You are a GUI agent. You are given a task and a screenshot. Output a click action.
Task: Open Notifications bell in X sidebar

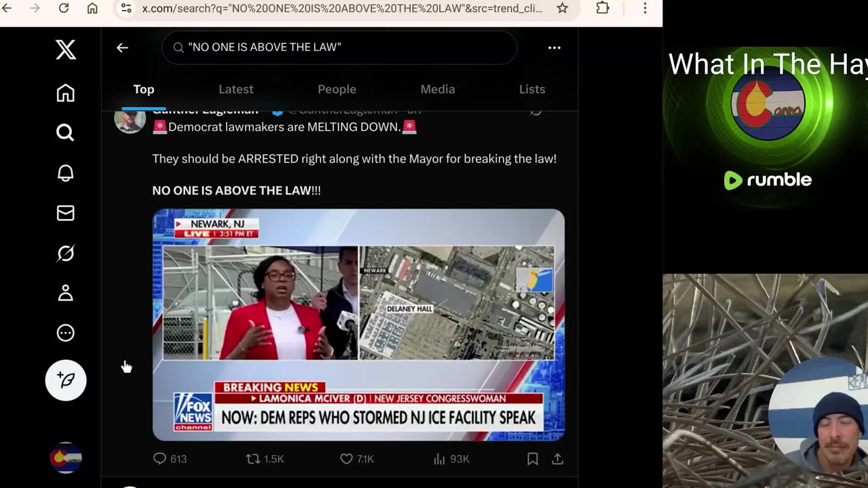click(66, 173)
